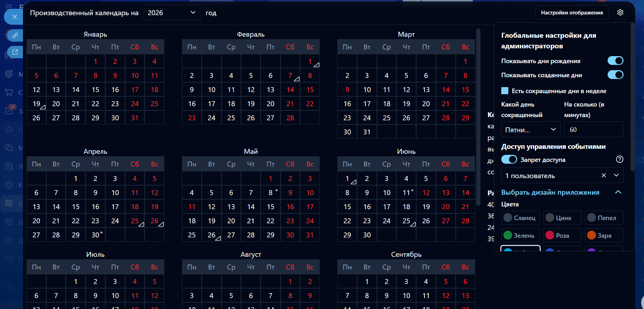Screen dimensions: 644x309
Task: Choose the Зелень color theme
Action: tap(520, 235)
